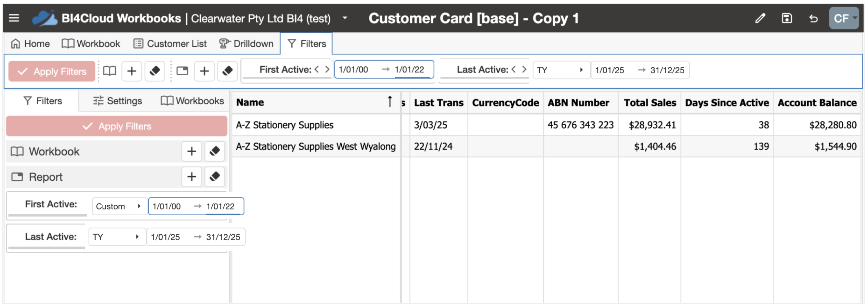Open the side panel Settings tab
Viewport: 868px width, 308px height.
(x=117, y=101)
